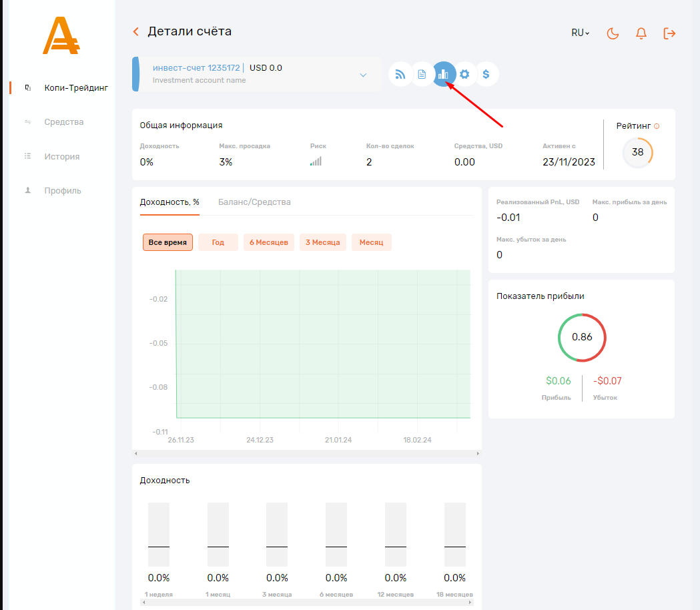Viewport: 700px width, 610px height.
Task: Switch to the 'Доходность, %' tab
Action: pyautogui.click(x=169, y=202)
